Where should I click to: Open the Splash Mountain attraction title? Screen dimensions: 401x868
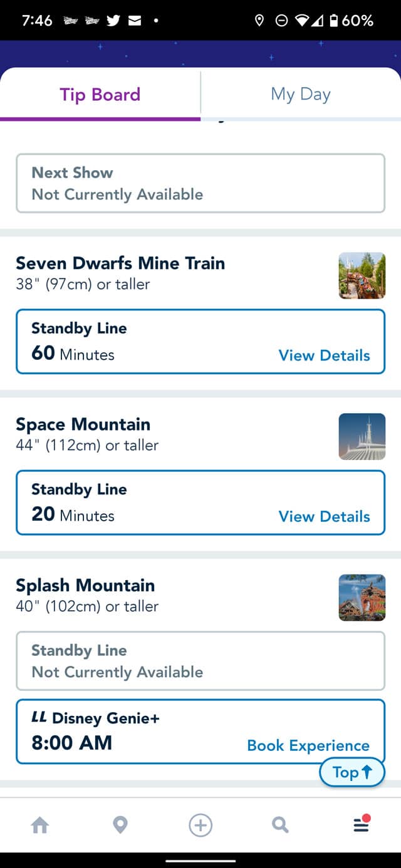(x=85, y=585)
